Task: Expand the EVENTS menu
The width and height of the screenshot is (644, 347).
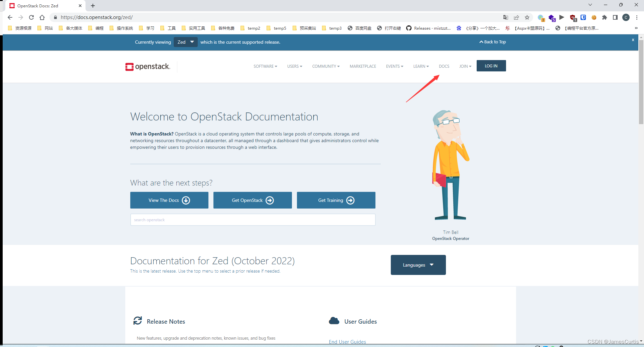Action: 394,66
